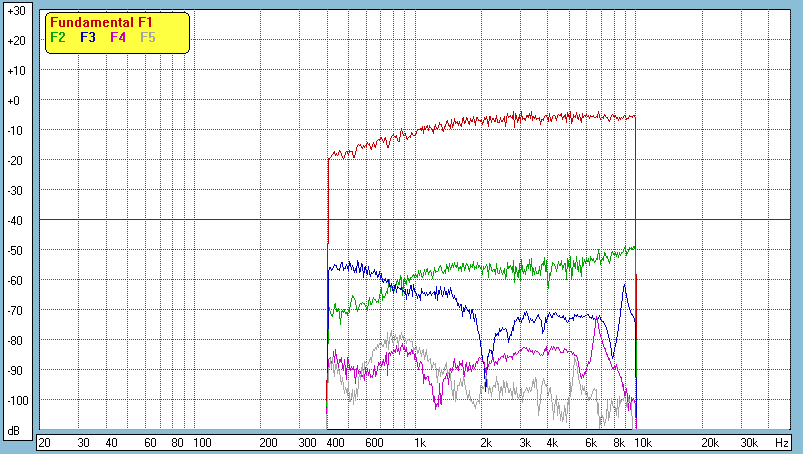
Task: Click the dB unit label on vertical axis
Action: [15, 430]
